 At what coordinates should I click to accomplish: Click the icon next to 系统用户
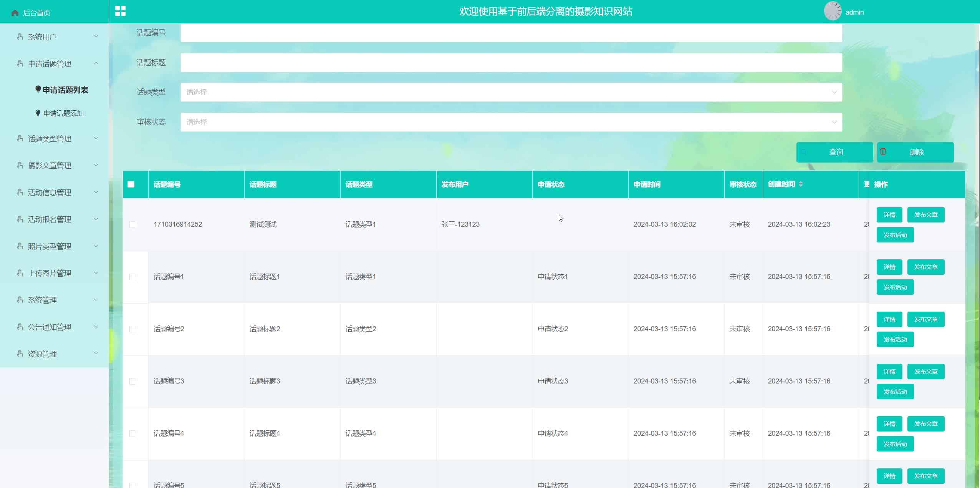(x=20, y=37)
